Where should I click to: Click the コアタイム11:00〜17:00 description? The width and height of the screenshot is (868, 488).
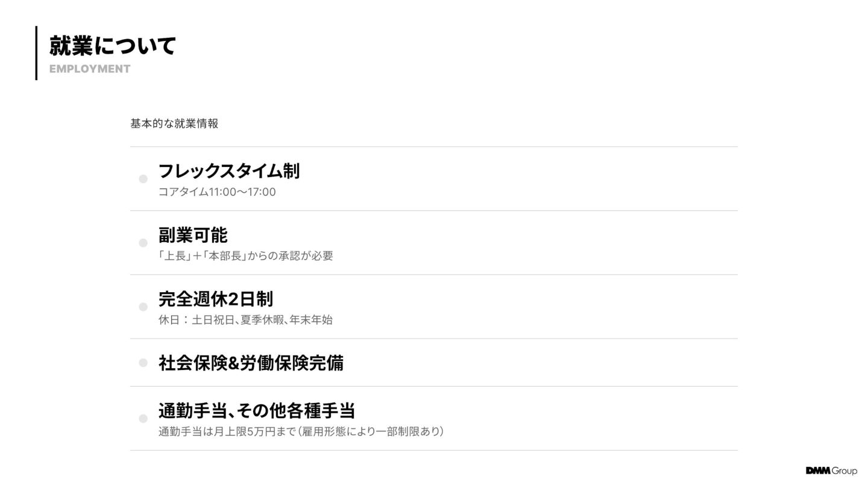coord(217,192)
